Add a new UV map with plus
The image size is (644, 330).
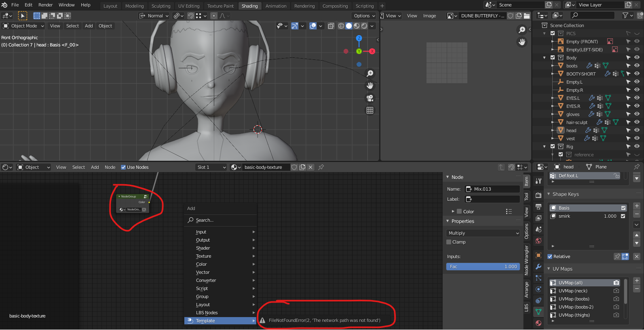coord(637,281)
